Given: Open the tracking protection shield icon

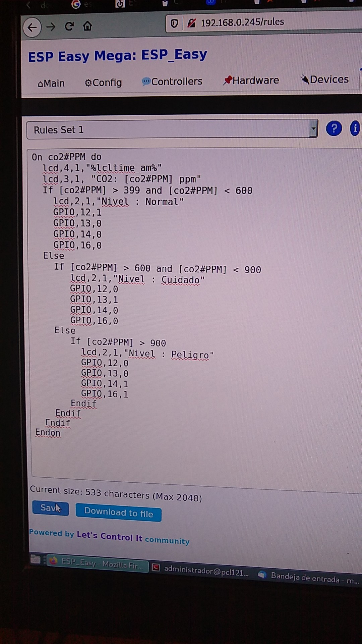Looking at the screenshot, I should [x=174, y=23].
